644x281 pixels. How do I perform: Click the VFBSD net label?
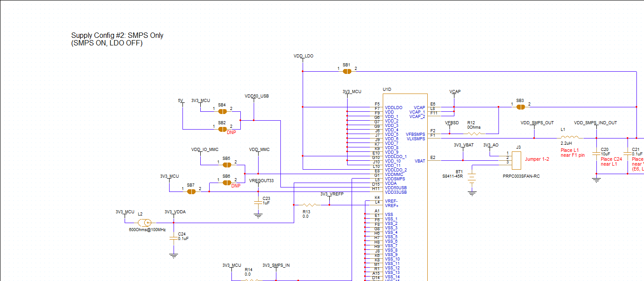[x=452, y=122]
